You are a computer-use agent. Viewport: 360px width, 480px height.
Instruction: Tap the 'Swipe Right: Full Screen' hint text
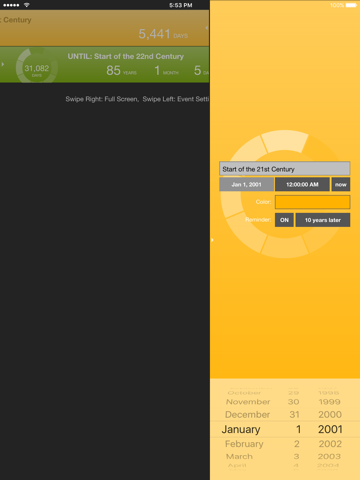102,99
